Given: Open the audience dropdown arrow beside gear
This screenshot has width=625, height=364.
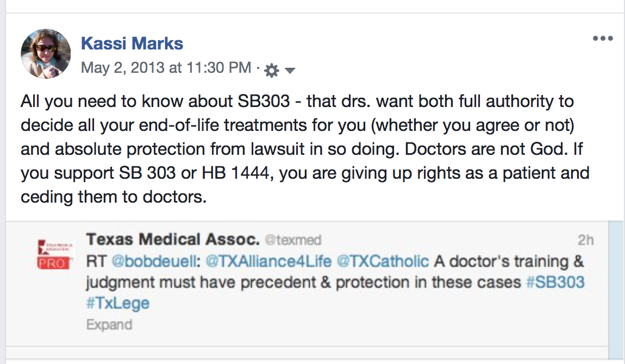Looking at the screenshot, I should [290, 70].
